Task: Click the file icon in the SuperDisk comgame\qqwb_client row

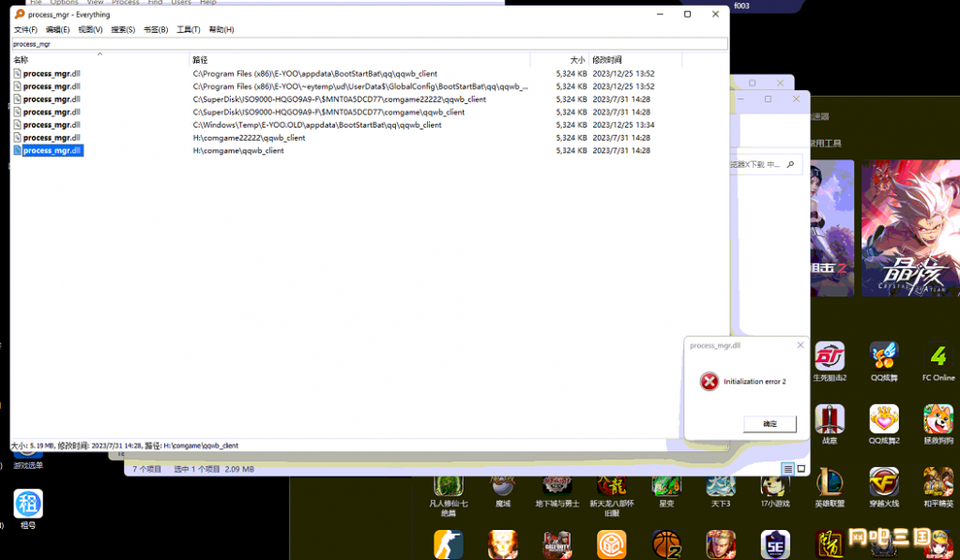Action: pos(18,112)
